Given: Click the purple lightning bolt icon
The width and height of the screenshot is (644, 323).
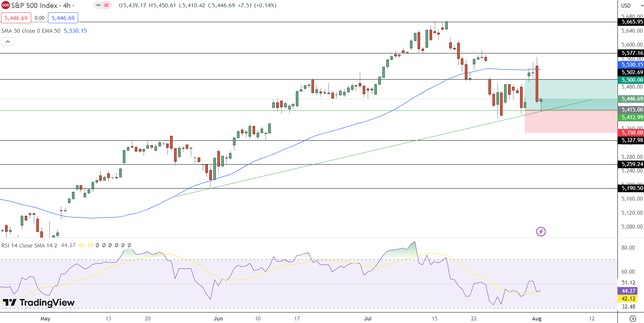Looking at the screenshot, I should point(541,231).
